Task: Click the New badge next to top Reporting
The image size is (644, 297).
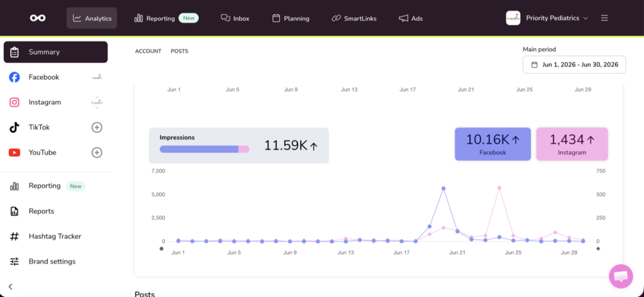Action: [189, 18]
